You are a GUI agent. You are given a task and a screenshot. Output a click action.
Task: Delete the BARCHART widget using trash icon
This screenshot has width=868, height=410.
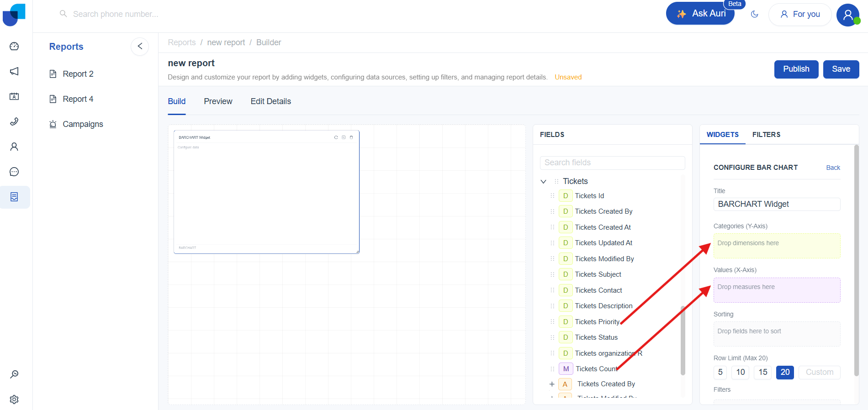[x=351, y=137]
